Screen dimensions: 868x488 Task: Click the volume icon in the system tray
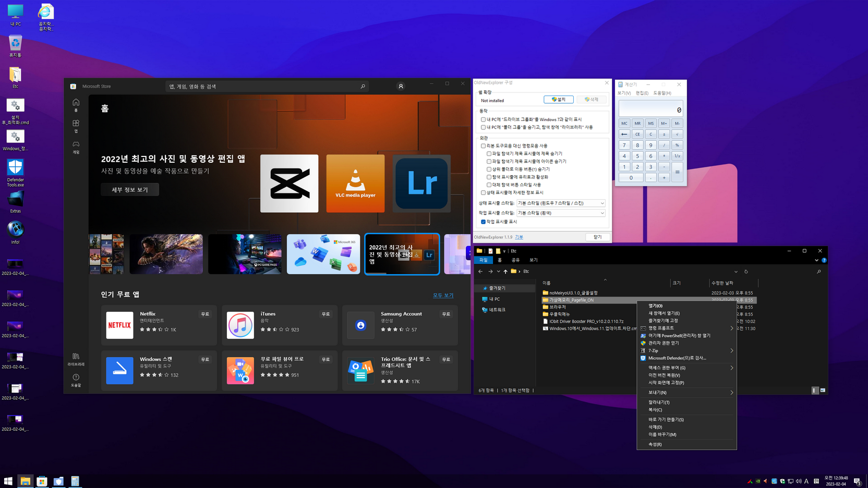coord(798,481)
